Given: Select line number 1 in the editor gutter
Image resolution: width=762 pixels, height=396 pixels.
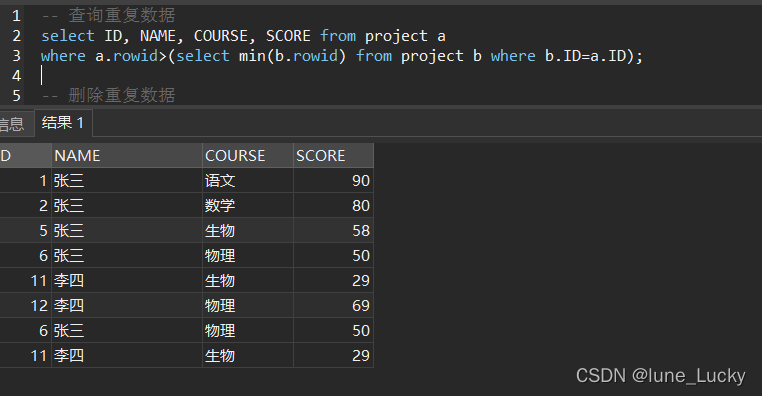Looking at the screenshot, I should tap(17, 16).
